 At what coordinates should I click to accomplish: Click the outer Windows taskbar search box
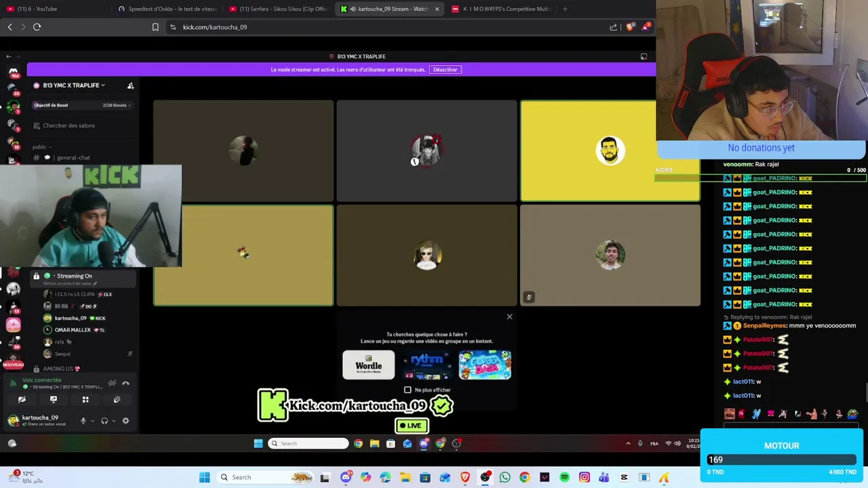(x=266, y=477)
